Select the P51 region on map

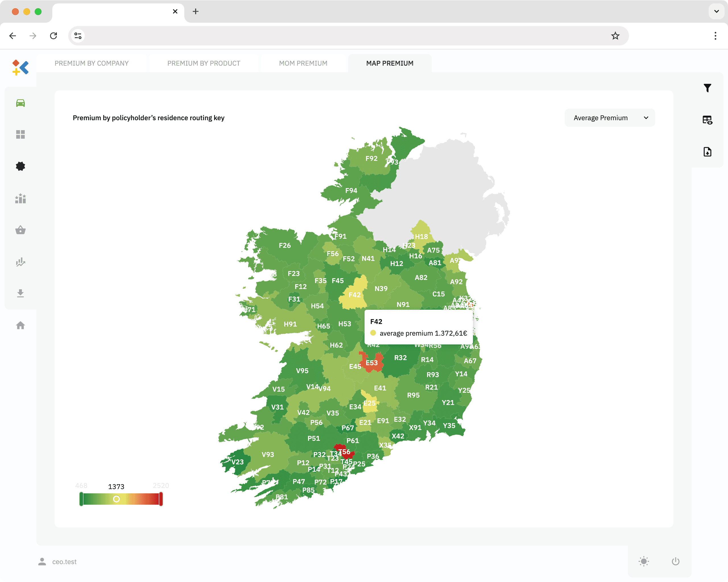point(313,438)
